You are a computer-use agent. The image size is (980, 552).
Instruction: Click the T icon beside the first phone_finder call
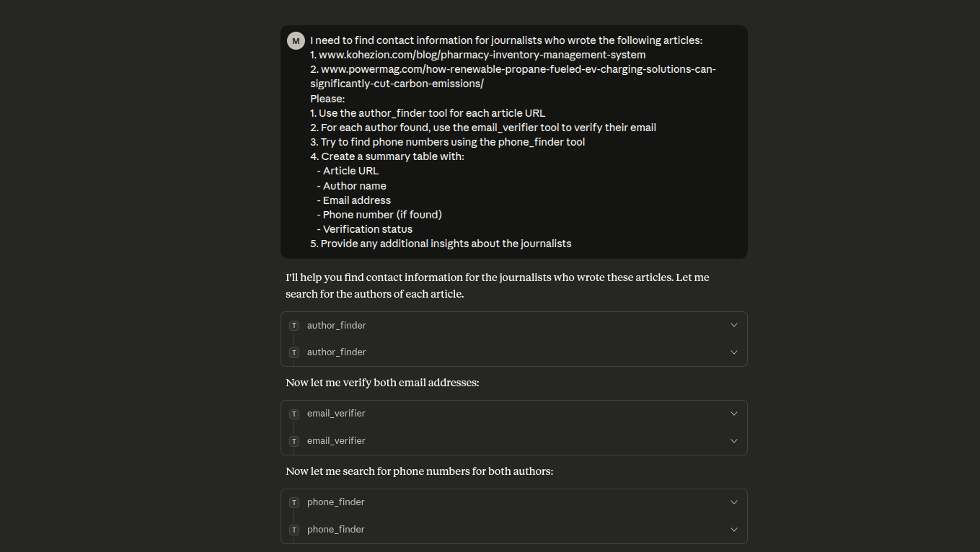click(294, 502)
